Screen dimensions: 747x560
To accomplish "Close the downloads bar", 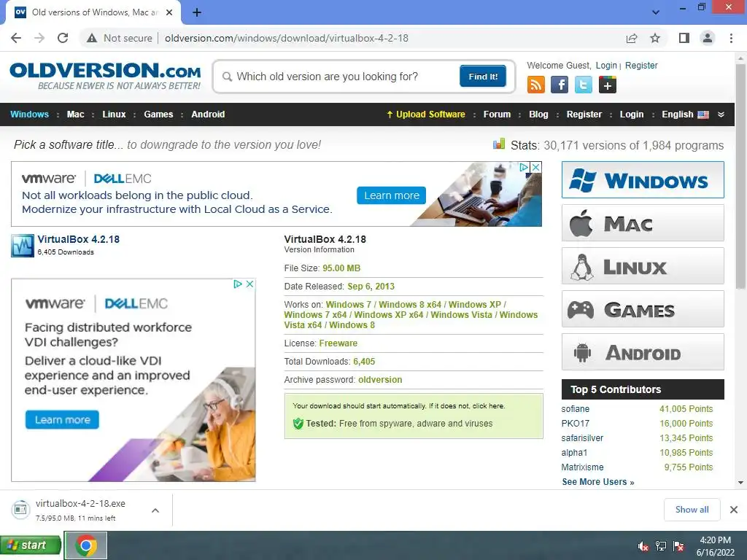I will 734,510.
